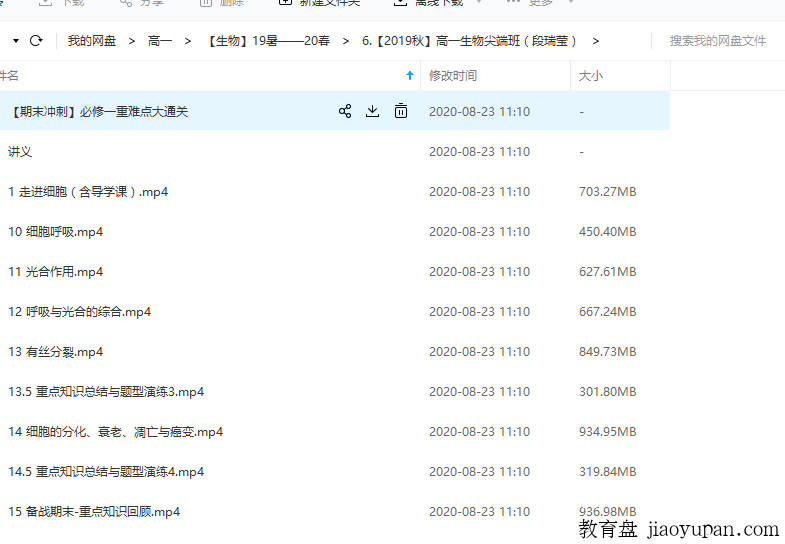The image size is (785, 544).
Task: Click the 849.73MB size cell
Action: 607,352
